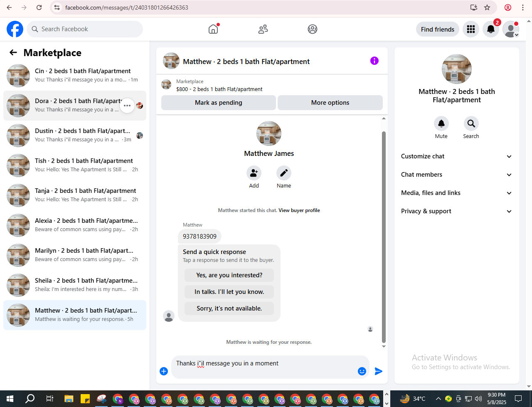Reload the browser page
This screenshot has width=532, height=407.
(x=39, y=7)
